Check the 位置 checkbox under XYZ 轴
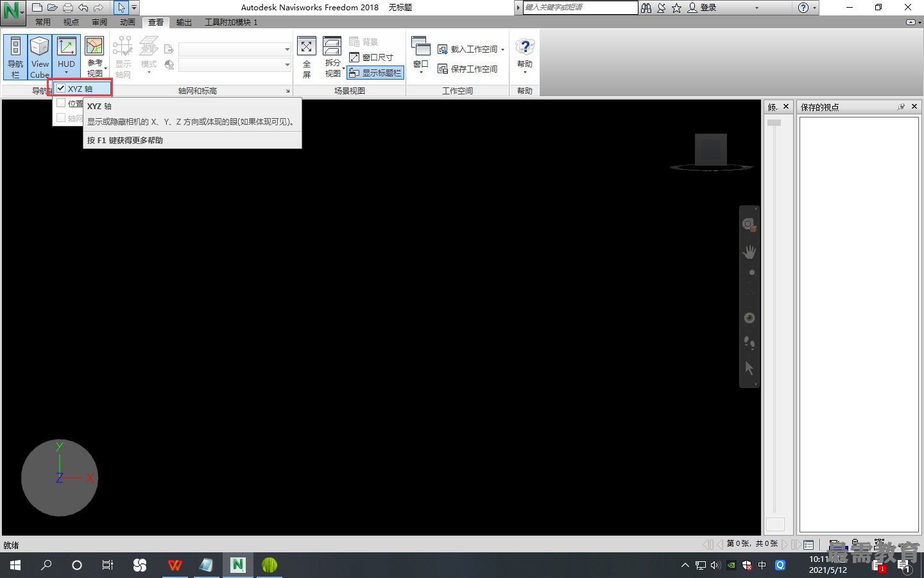Screen dimensions: 924x578 pos(61,103)
